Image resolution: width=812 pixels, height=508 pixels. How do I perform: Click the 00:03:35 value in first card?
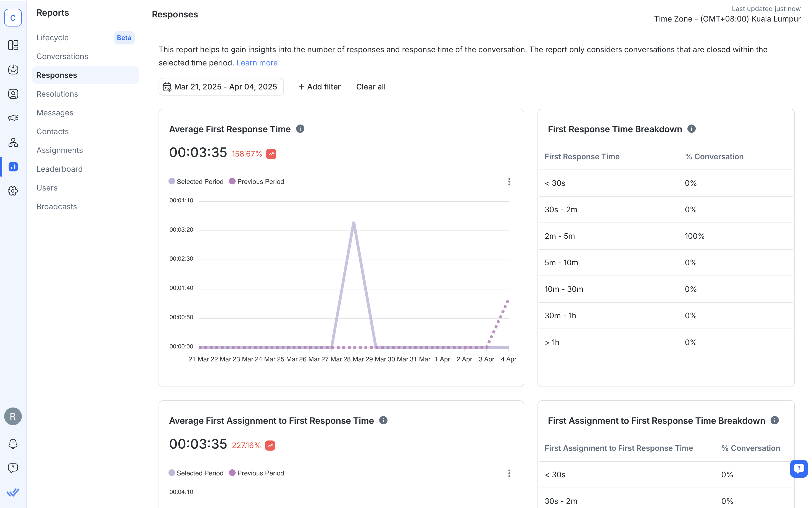pyautogui.click(x=198, y=152)
